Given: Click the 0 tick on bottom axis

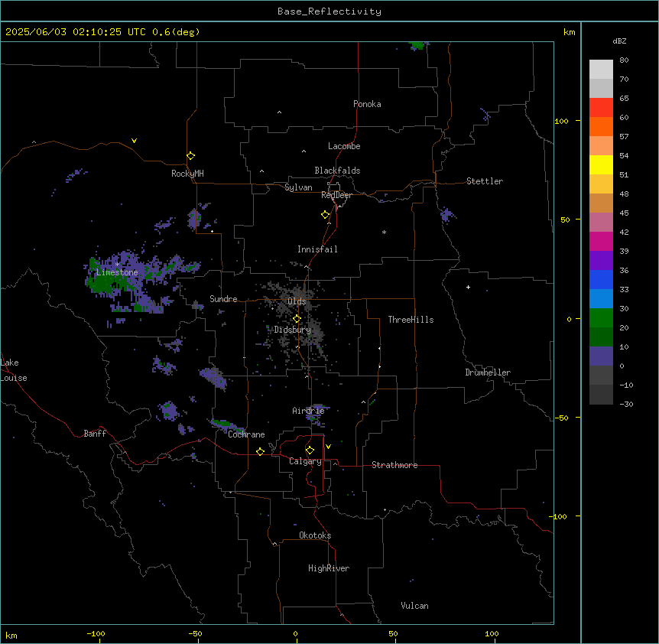Looking at the screenshot, I should tap(295, 633).
